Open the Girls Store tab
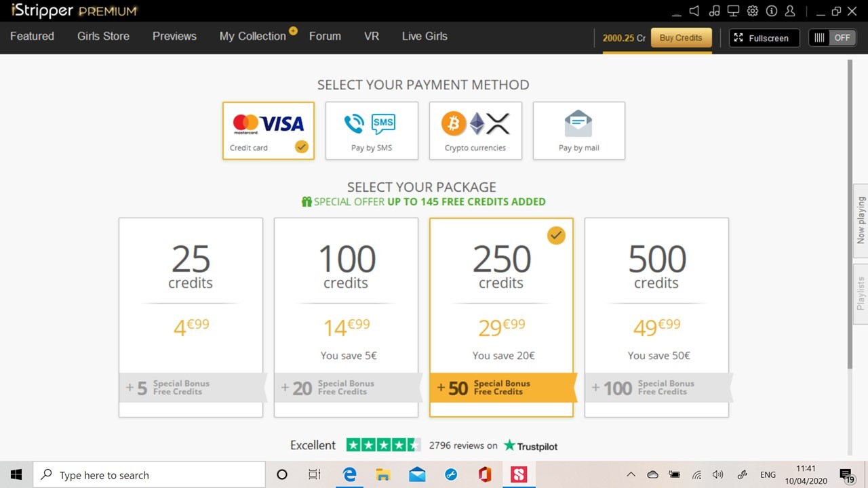Viewport: 868px width, 488px height. (103, 36)
